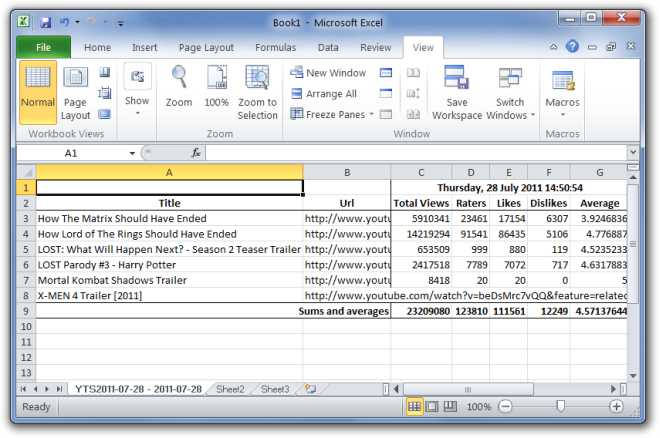The image size is (660, 438).
Task: Click status bar Page Layout view icon
Action: 432,406
